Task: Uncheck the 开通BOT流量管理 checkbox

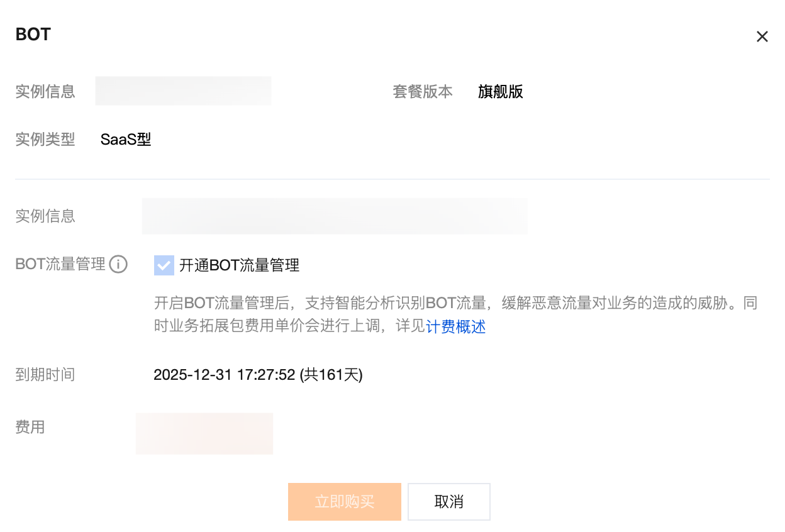Action: point(164,265)
